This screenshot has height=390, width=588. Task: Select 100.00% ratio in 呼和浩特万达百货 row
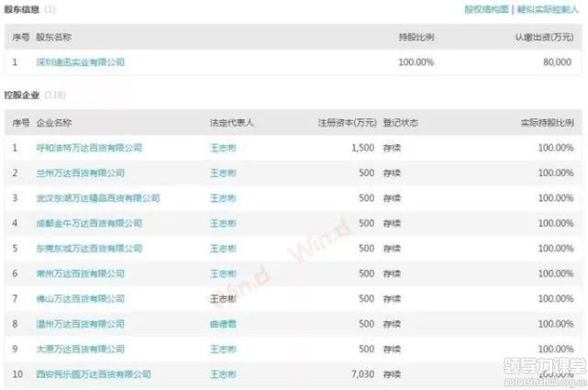click(x=556, y=148)
